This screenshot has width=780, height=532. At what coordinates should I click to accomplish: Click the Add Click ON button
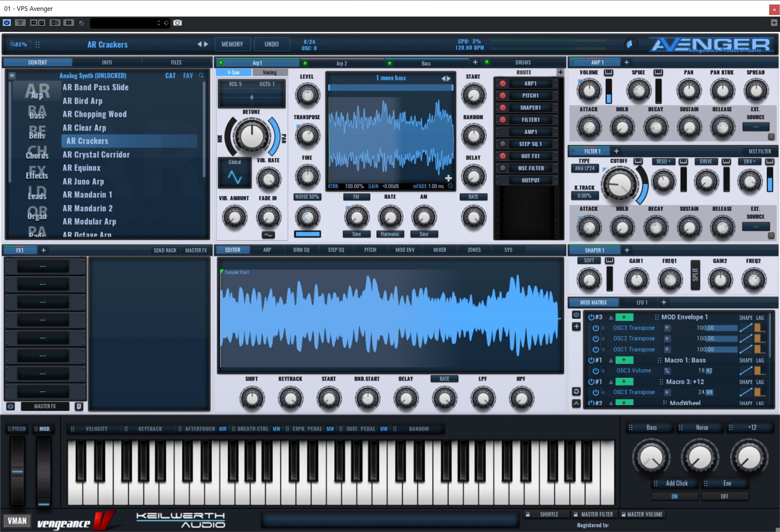674,496
